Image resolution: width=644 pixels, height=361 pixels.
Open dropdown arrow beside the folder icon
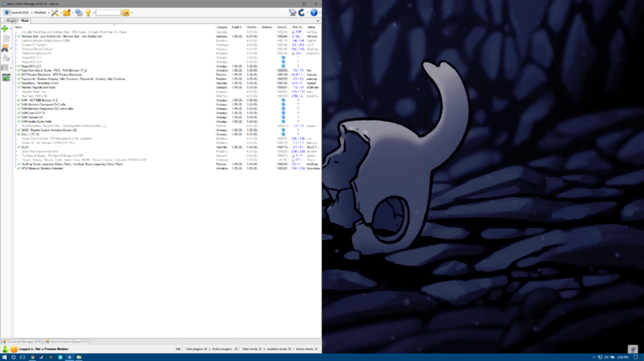73,13
